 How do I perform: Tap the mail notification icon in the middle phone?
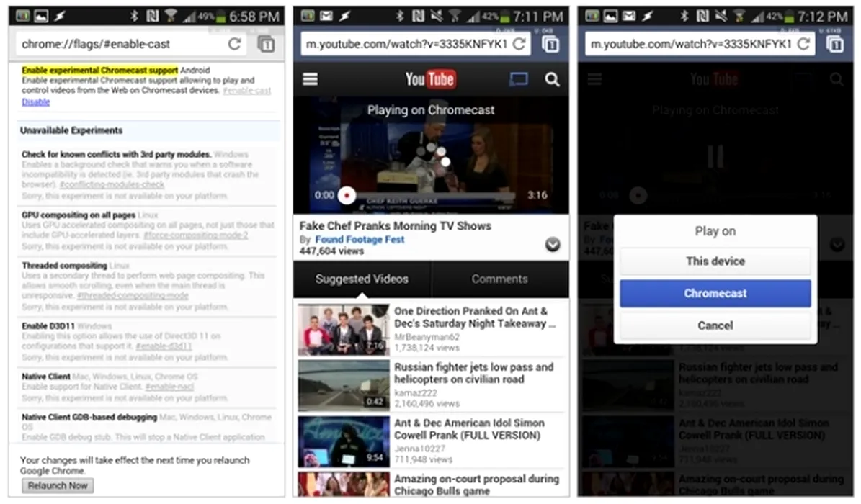tap(326, 16)
